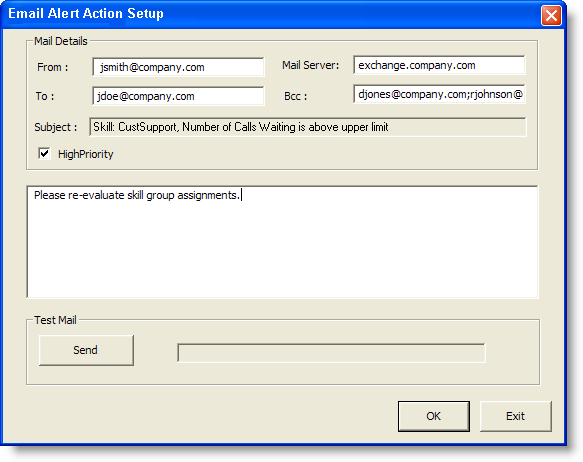The image size is (583, 462).
Task: Click the test mail status box
Action: pyautogui.click(x=331, y=353)
